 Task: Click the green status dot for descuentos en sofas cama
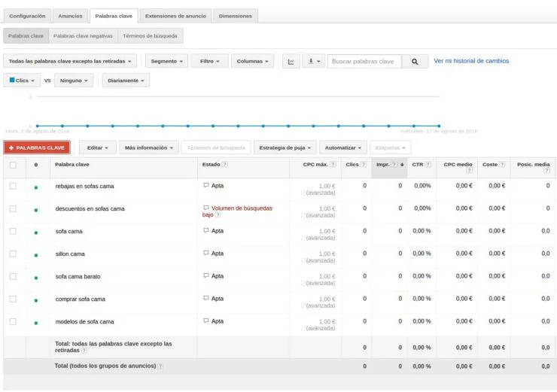[x=36, y=210]
